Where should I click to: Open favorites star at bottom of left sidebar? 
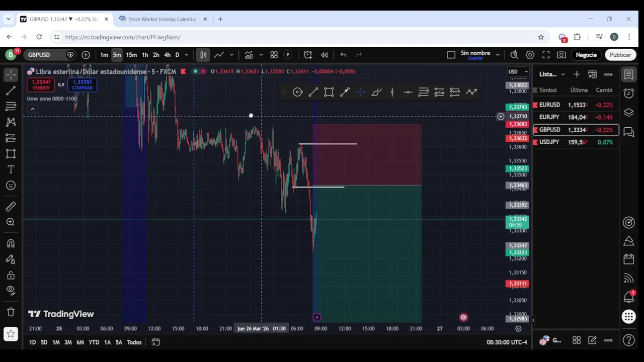click(x=11, y=333)
